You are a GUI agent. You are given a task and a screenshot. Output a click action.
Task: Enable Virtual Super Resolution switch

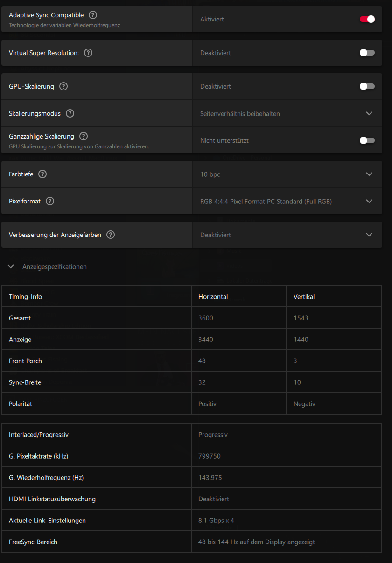367,53
